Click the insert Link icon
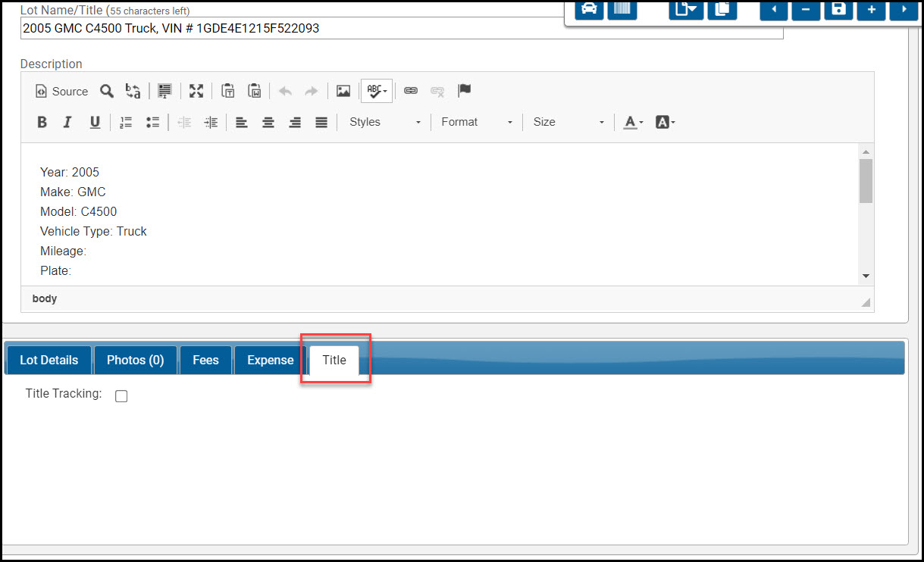Screen dimensions: 924x562 [411, 91]
